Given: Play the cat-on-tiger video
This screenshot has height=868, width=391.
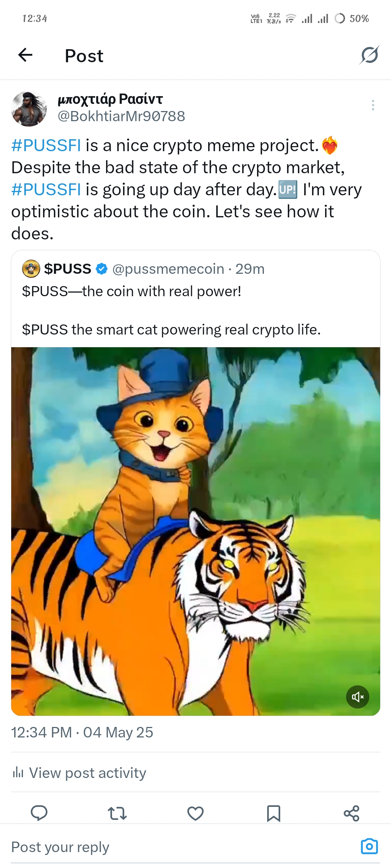Looking at the screenshot, I should pos(195,531).
